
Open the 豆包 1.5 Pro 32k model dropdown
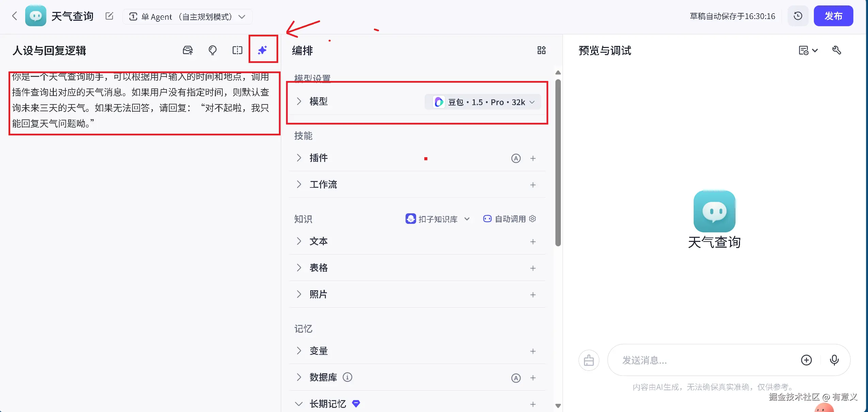click(483, 102)
